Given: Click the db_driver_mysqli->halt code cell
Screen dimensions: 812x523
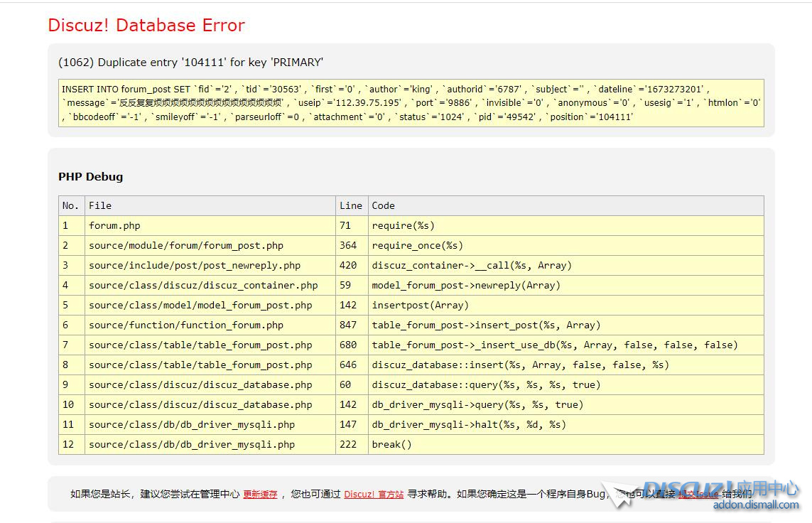Looking at the screenshot, I should coord(469,424).
